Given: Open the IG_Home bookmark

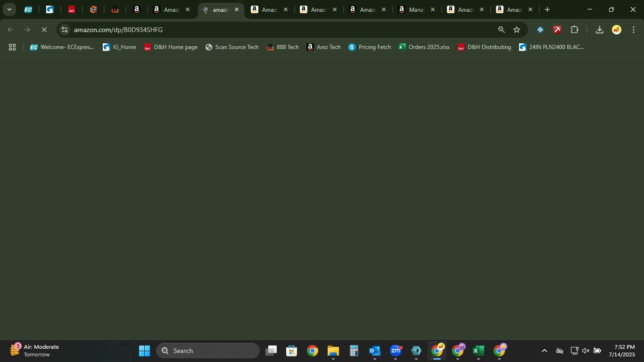Looking at the screenshot, I should (120, 47).
